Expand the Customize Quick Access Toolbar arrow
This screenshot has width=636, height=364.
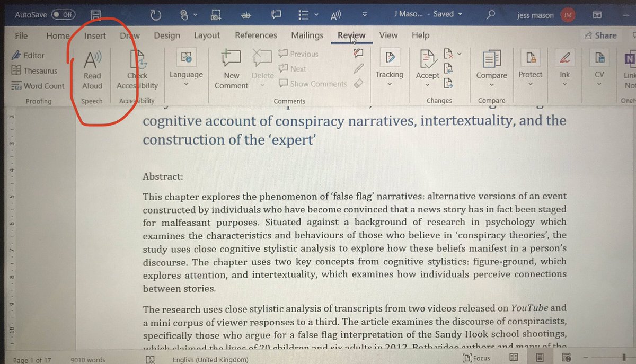pyautogui.click(x=365, y=15)
